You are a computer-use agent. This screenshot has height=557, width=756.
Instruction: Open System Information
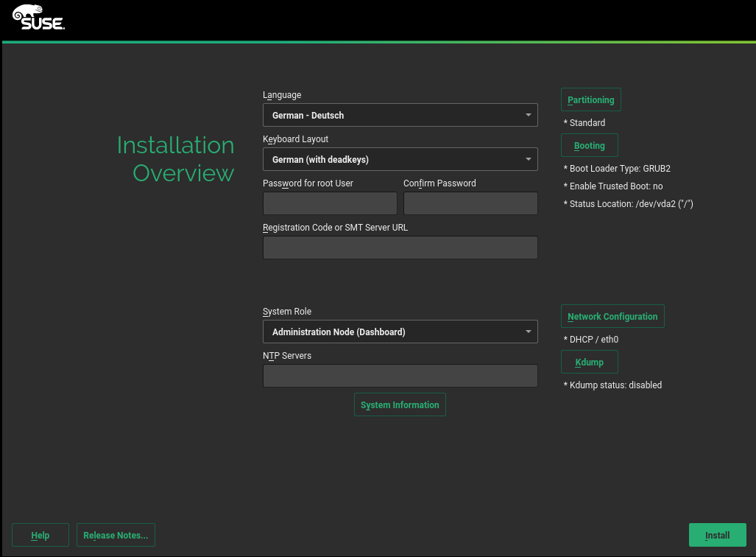click(400, 405)
